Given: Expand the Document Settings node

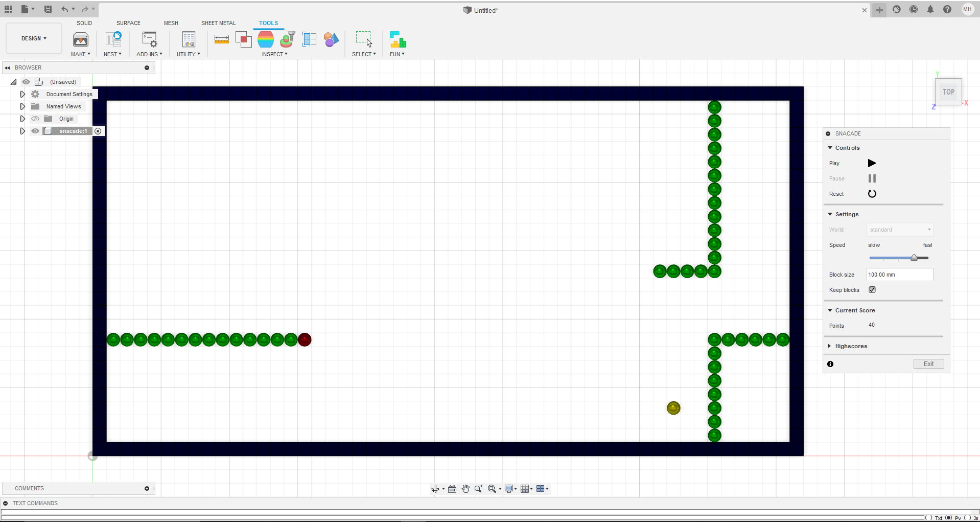Looking at the screenshot, I should tap(22, 94).
